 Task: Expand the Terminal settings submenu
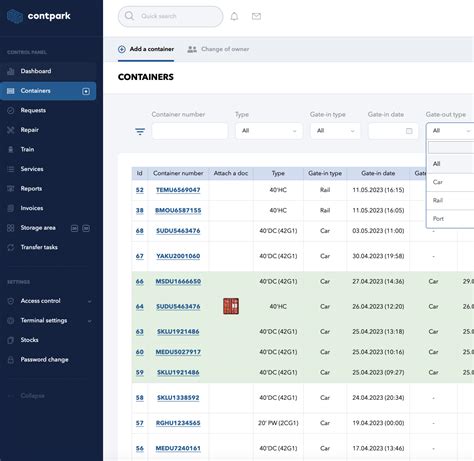[90, 321]
